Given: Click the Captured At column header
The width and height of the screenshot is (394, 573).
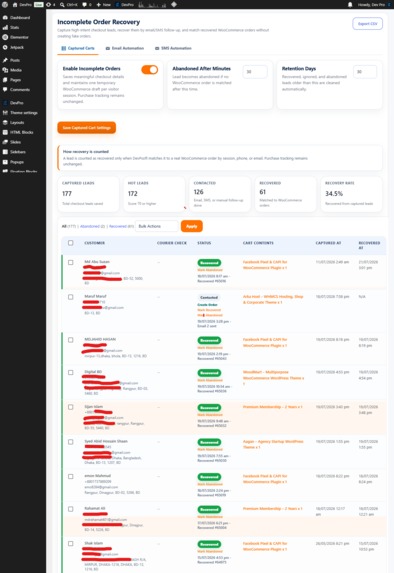Looking at the screenshot, I should coord(328,243).
